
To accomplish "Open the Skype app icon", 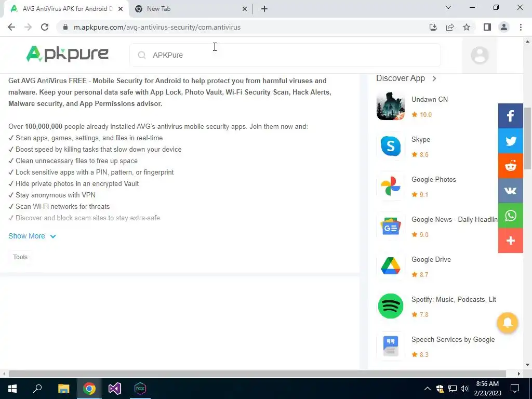I will point(391,146).
